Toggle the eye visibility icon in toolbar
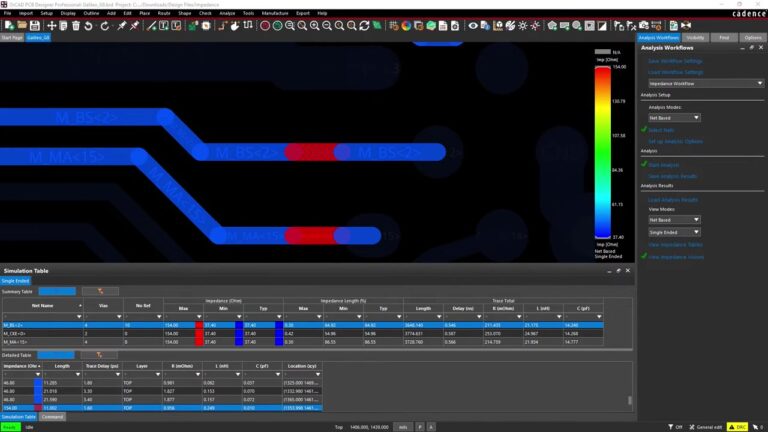 [473, 25]
